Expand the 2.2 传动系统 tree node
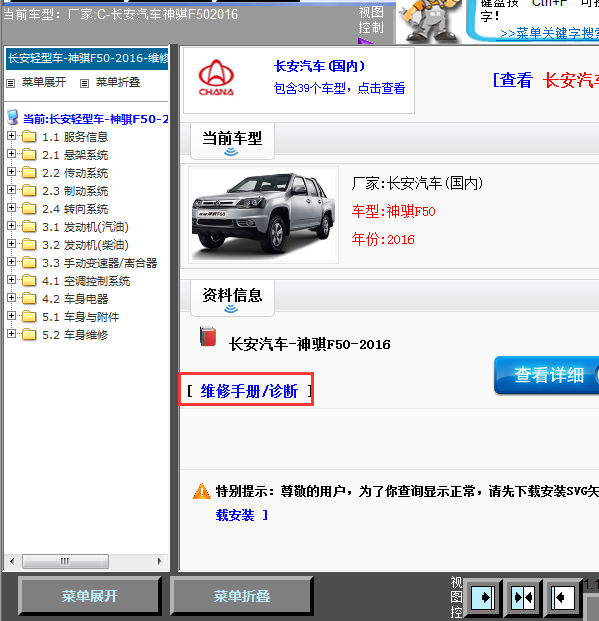This screenshot has height=621, width=599. pos(11,171)
